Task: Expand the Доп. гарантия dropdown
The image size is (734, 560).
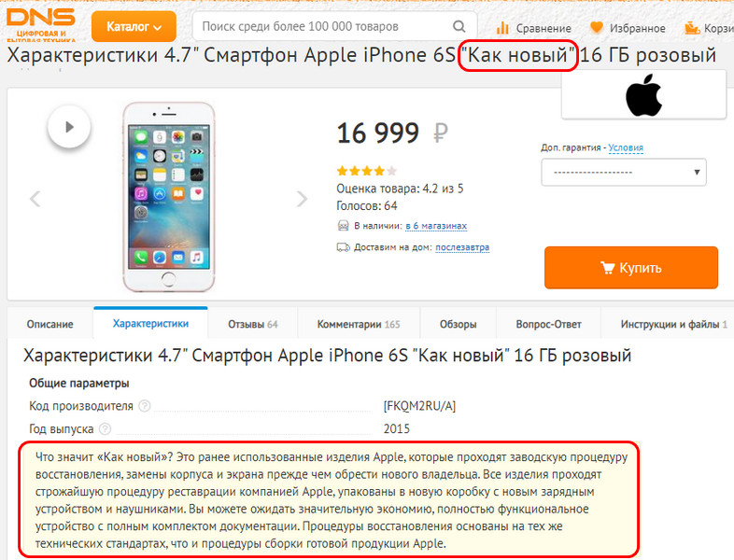Action: (624, 172)
